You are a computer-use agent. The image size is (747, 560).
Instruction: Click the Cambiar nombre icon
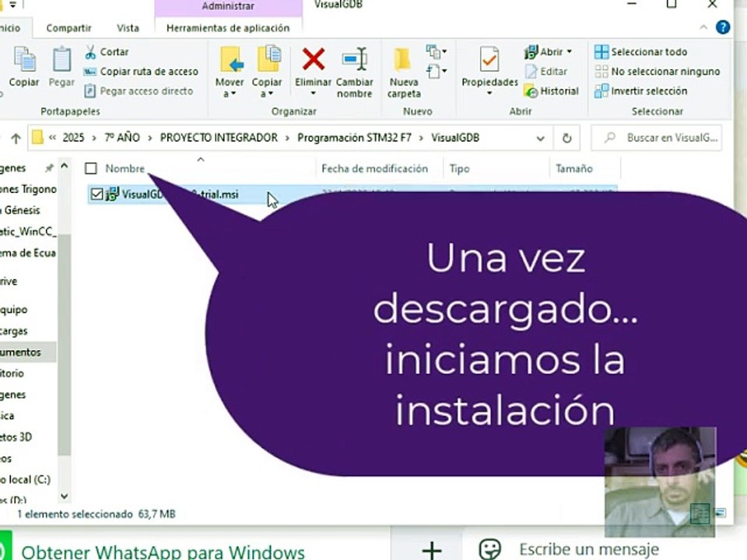point(355,59)
